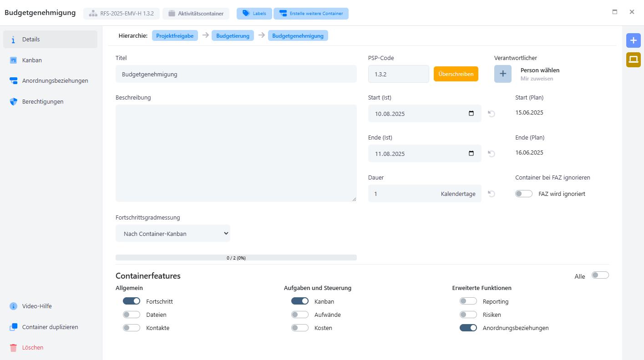Click into the Beschreibung text area
Screen dimensions: 644x360
[x=236, y=153]
